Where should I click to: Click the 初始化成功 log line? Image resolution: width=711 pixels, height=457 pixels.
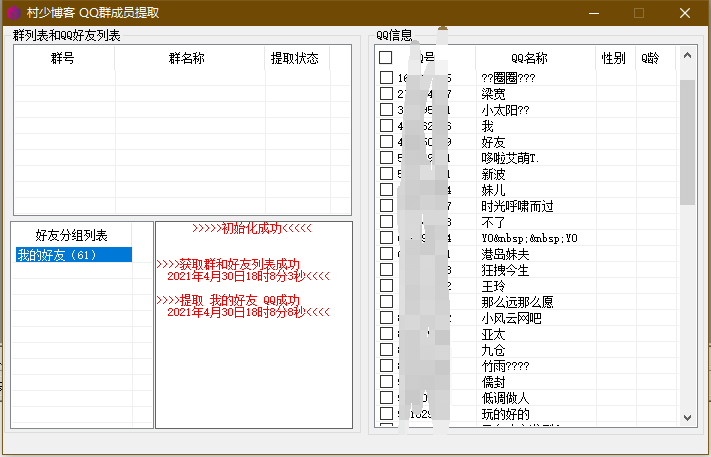pos(252,228)
